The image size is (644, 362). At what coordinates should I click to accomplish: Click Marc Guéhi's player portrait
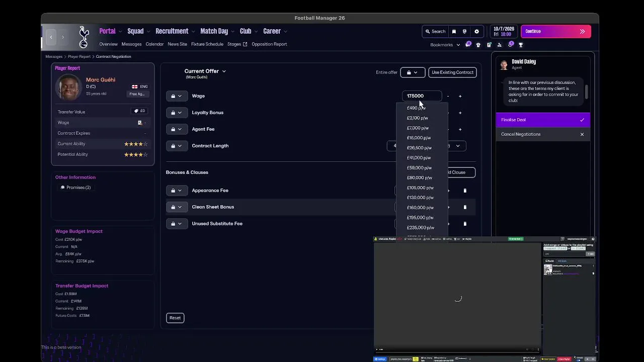point(69,87)
